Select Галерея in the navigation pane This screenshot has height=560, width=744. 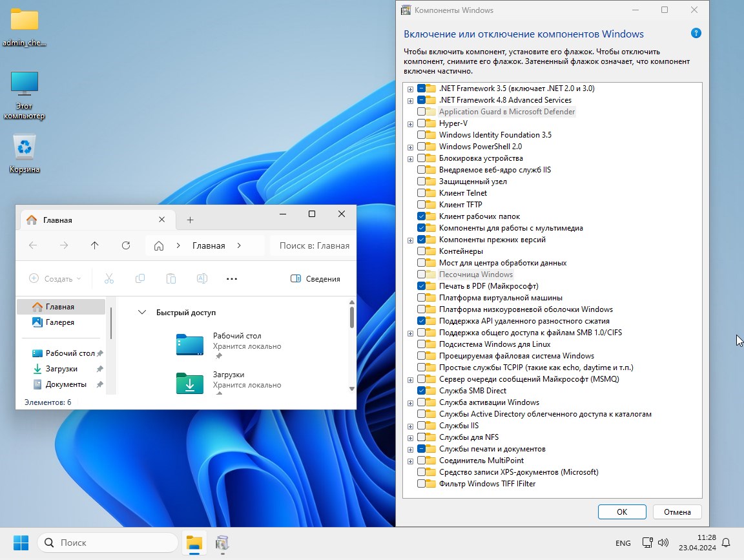coord(59,322)
